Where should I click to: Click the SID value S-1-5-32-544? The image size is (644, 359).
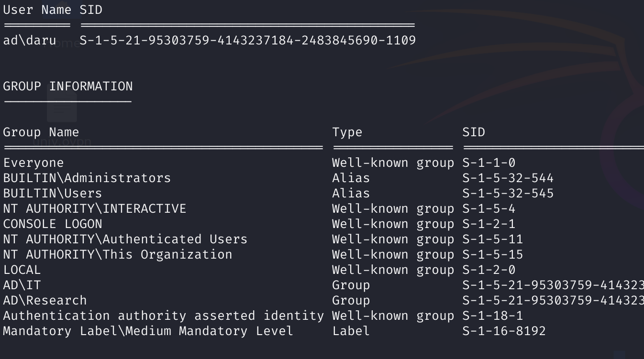coord(508,178)
